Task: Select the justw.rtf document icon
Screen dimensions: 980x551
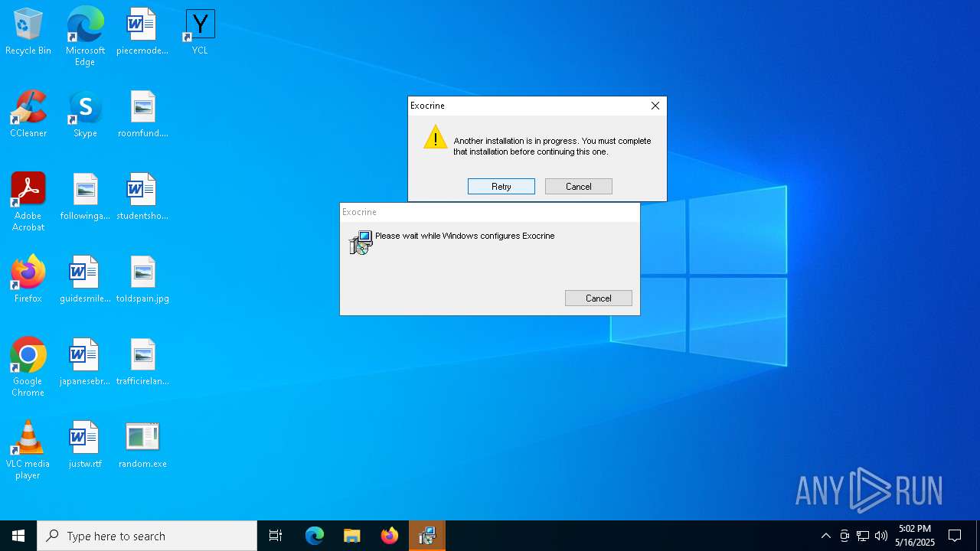Action: tap(85, 445)
